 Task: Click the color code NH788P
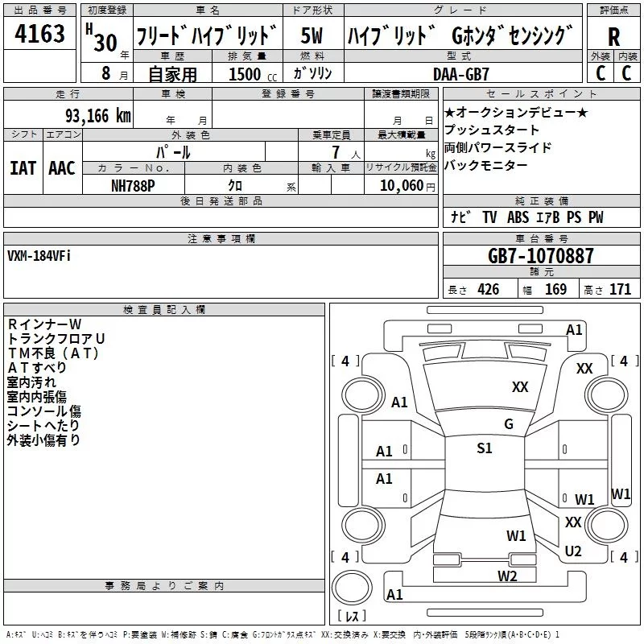pyautogui.click(x=134, y=186)
